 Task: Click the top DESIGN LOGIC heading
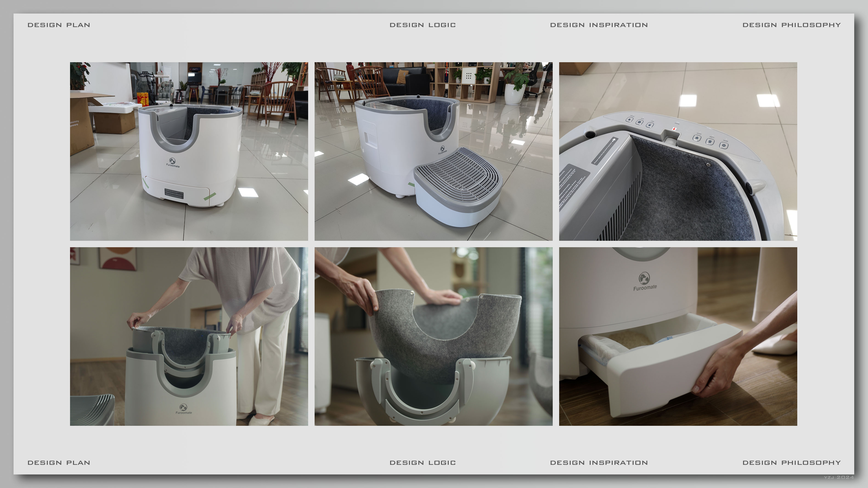tap(423, 25)
